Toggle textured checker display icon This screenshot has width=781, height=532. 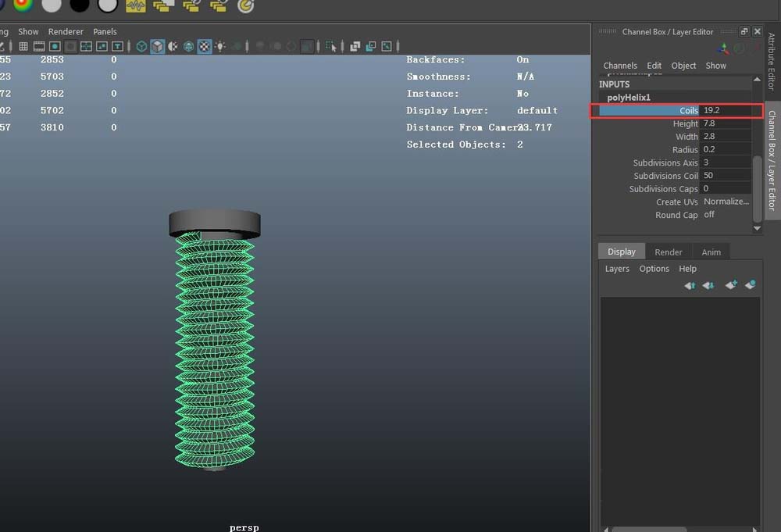tap(204, 46)
